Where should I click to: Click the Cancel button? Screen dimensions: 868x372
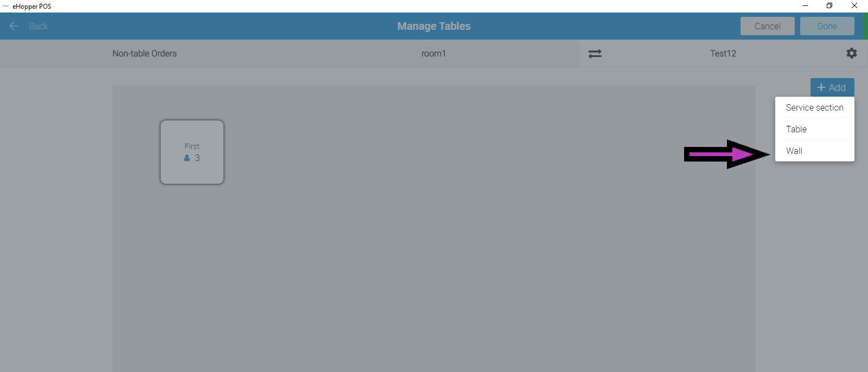(x=767, y=26)
